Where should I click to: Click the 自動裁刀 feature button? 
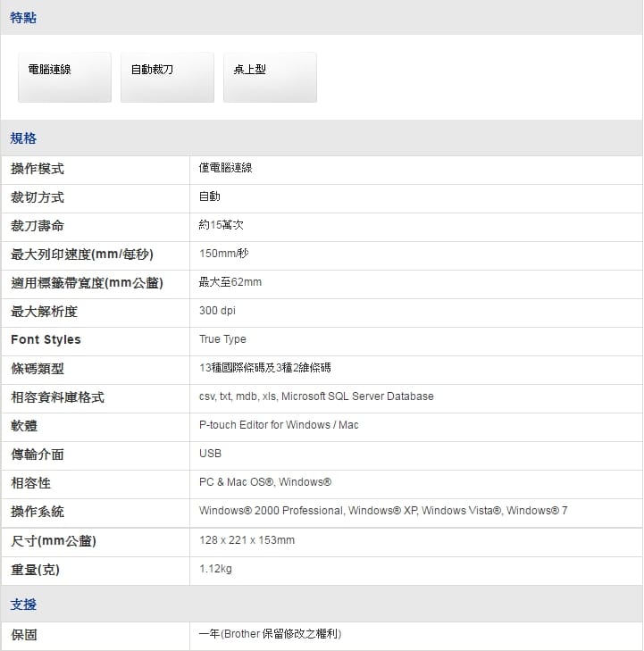point(167,77)
